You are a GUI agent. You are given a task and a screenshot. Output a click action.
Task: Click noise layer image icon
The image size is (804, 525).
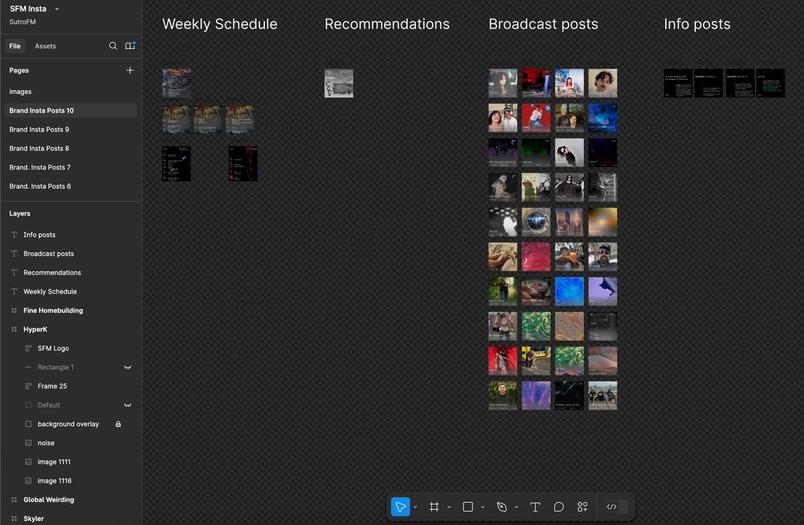[x=28, y=443]
